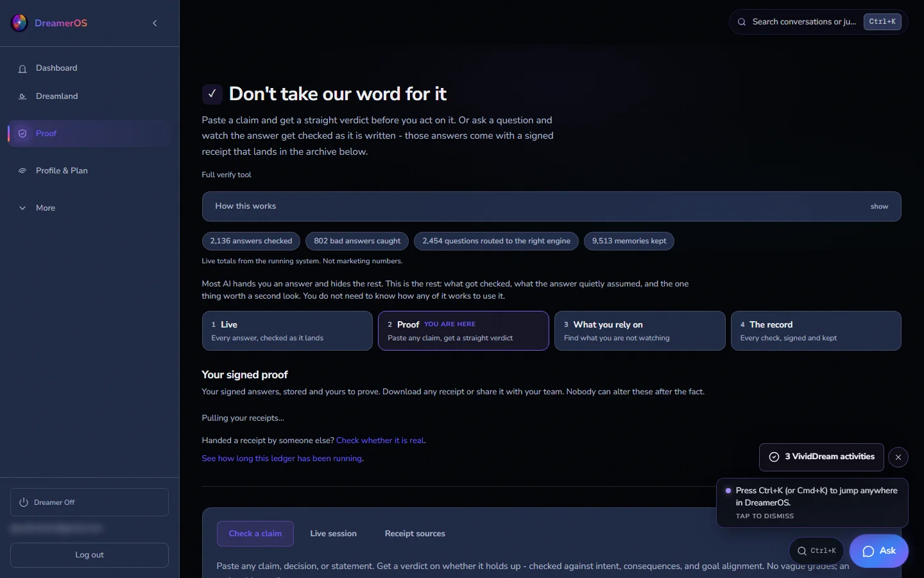This screenshot has height=578, width=924.
Task: Select the Proof sidebar item
Action: pyautogui.click(x=89, y=134)
